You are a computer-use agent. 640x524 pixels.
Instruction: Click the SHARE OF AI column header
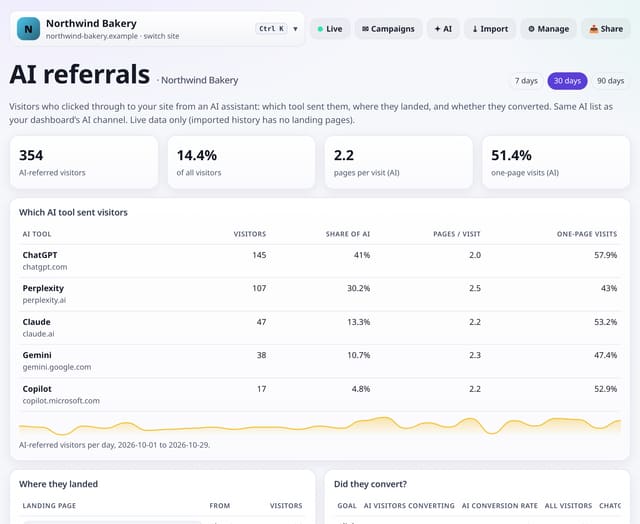pos(348,234)
